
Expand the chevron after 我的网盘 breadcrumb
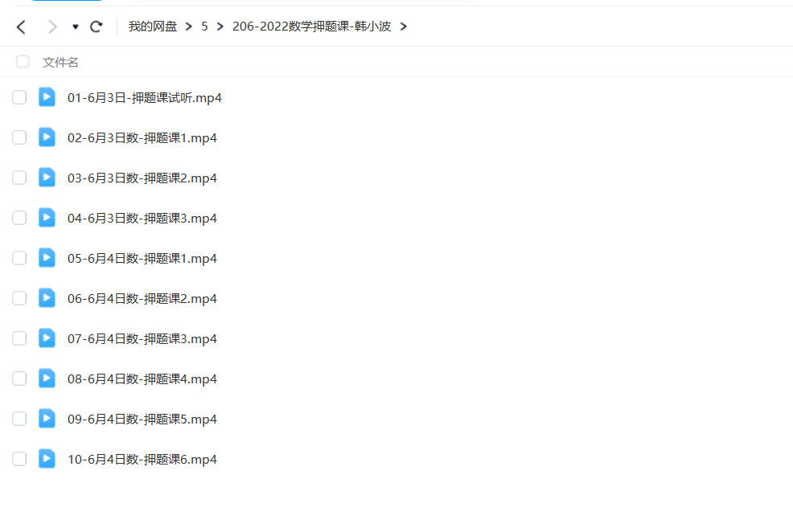click(189, 27)
